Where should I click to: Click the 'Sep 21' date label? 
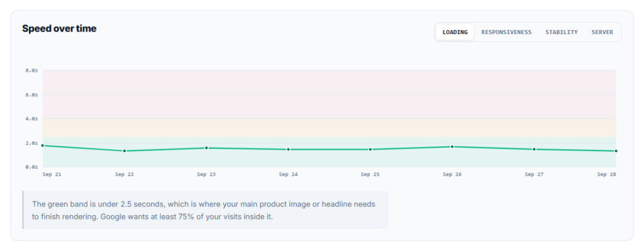(52, 175)
